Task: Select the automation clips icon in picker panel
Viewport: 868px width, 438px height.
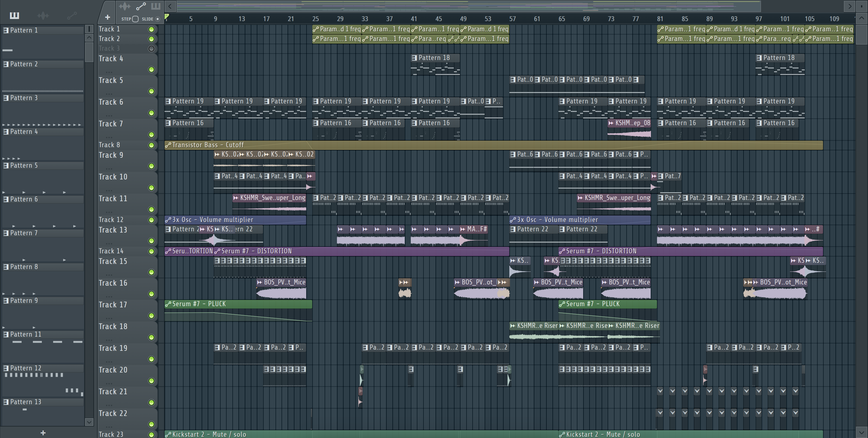Action: coord(72,15)
